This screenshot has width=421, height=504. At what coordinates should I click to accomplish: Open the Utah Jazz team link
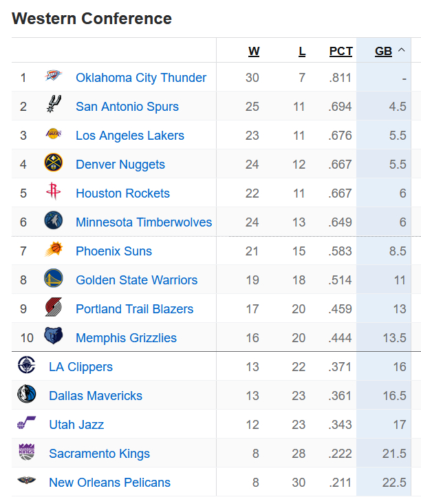point(76,424)
